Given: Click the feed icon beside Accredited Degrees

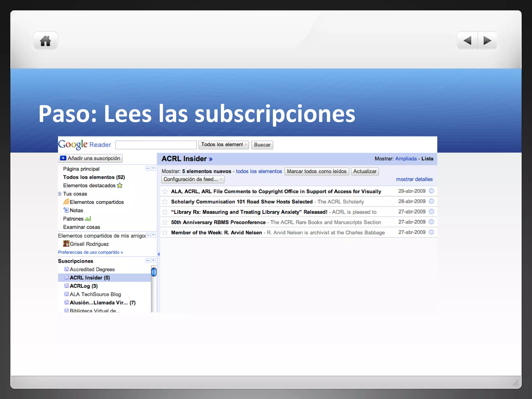Looking at the screenshot, I should point(66,269).
